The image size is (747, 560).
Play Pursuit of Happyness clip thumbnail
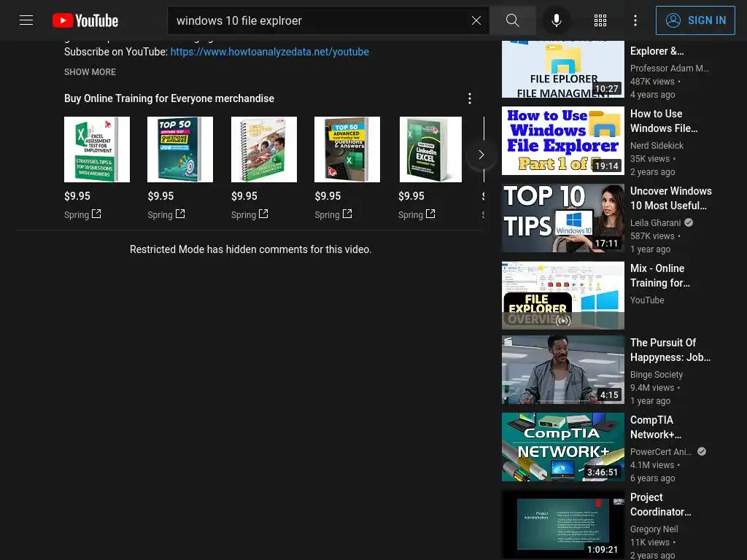(x=562, y=370)
